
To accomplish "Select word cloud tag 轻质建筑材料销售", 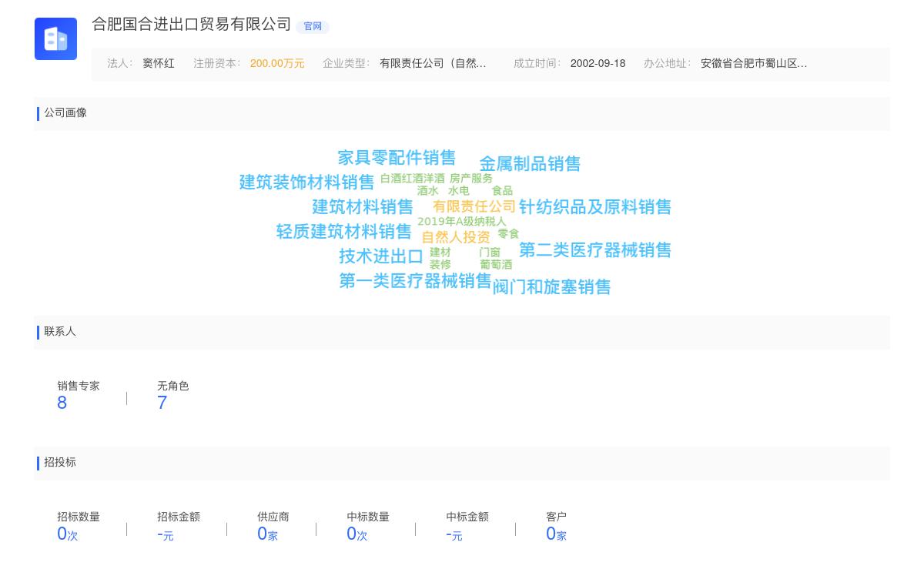I will [x=343, y=232].
